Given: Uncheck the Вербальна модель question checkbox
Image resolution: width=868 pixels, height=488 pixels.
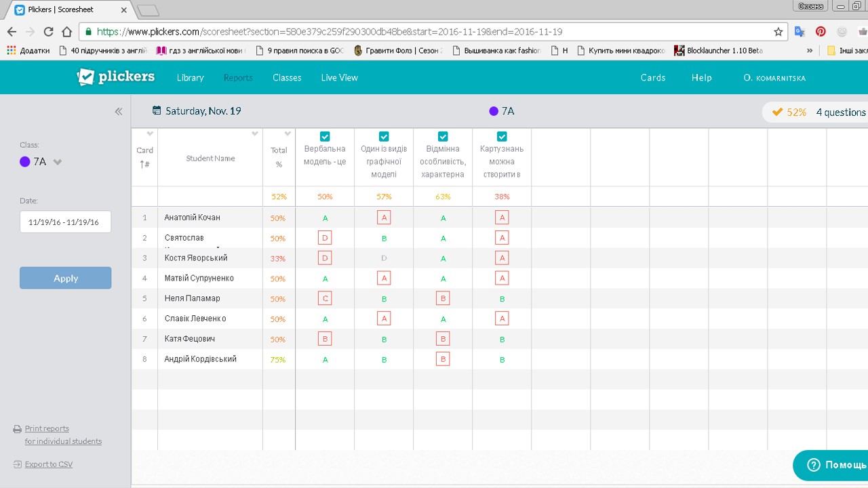Looking at the screenshot, I should [x=325, y=136].
